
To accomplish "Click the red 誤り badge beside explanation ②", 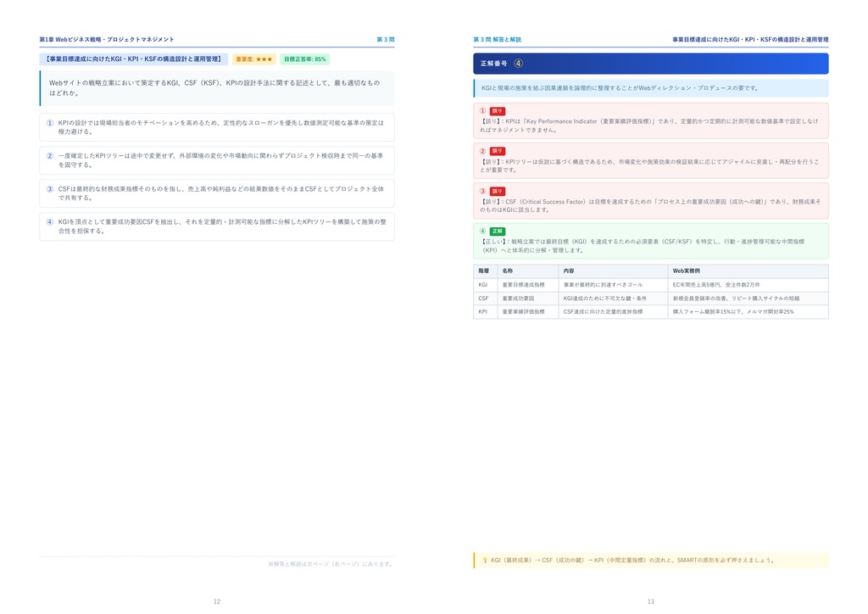I will click(x=497, y=151).
